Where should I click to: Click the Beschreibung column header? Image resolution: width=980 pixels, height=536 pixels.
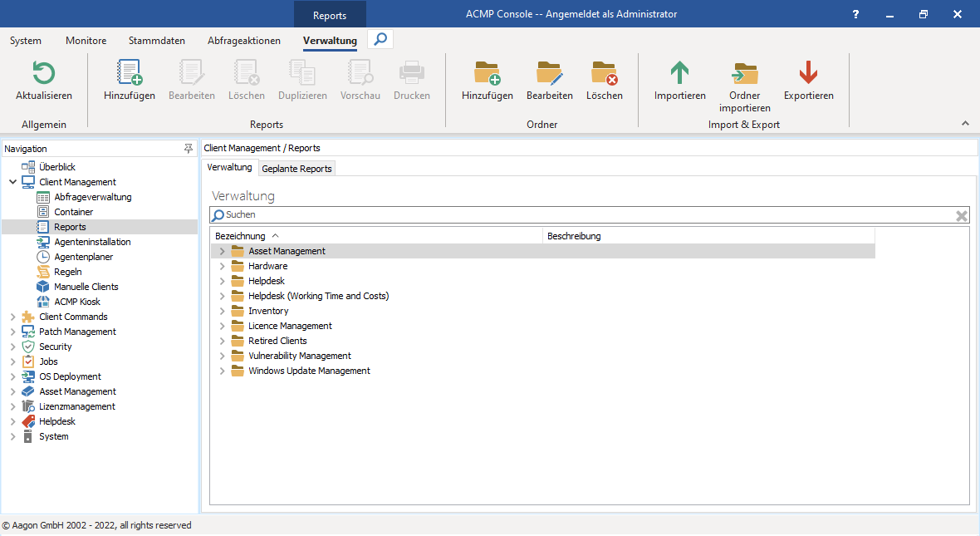click(x=708, y=236)
